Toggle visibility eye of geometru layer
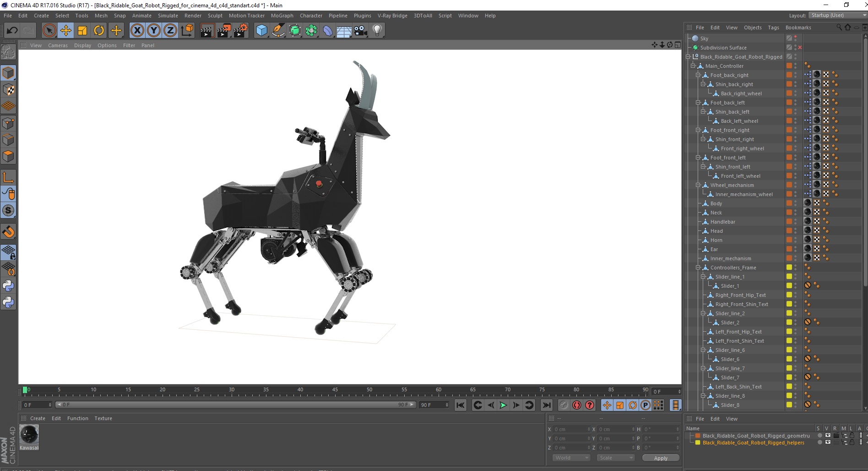The image size is (868, 471). tap(828, 435)
